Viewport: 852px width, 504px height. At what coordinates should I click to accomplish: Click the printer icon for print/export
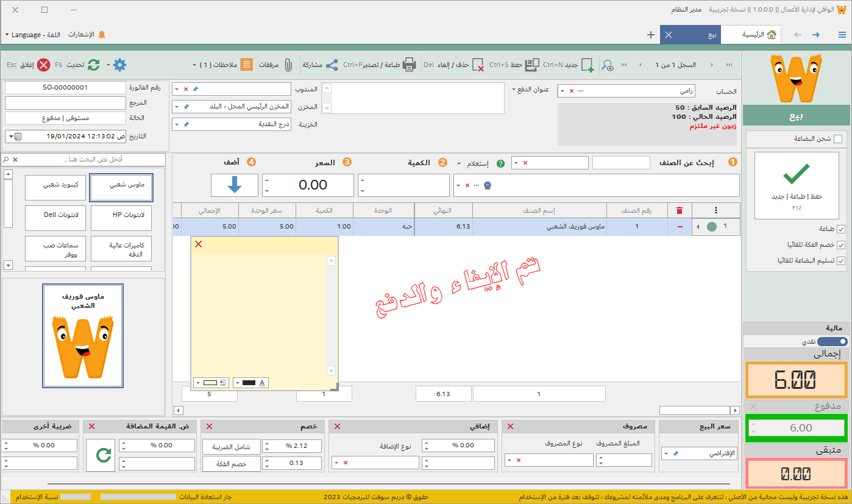(x=410, y=65)
